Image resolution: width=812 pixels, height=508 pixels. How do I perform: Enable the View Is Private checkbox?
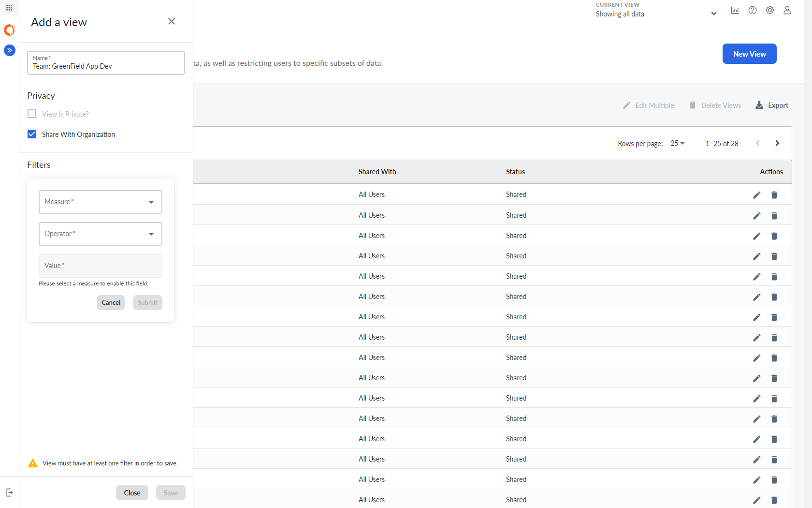(32, 114)
